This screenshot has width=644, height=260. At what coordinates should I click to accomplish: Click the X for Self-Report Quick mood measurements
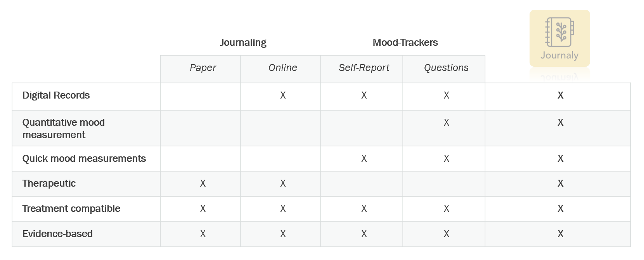click(x=364, y=159)
